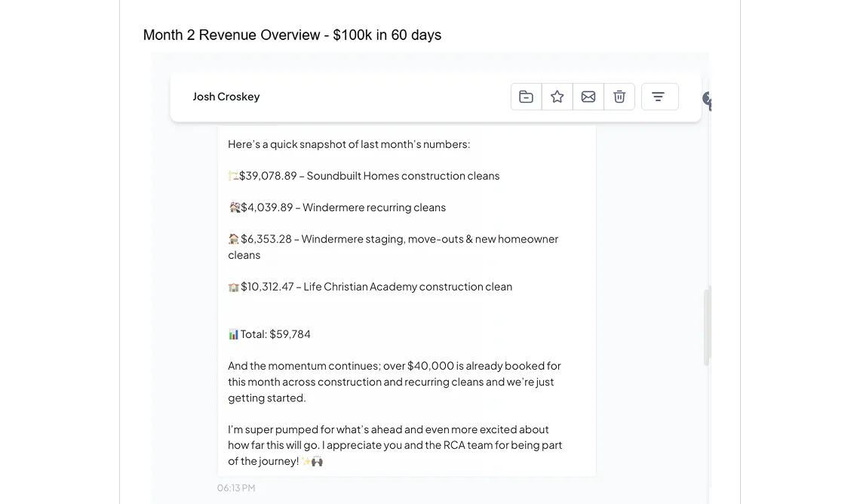Click the Total: $59,784 line

point(275,334)
